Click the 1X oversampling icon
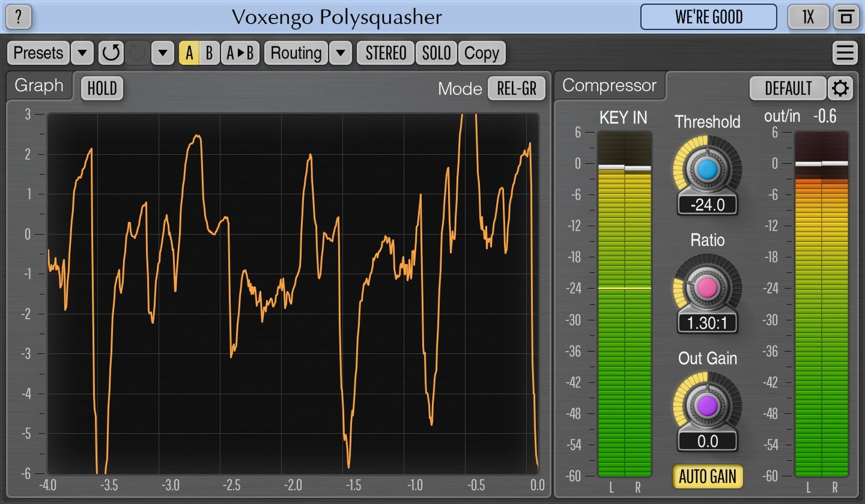Viewport: 865px width, 504px height. click(807, 17)
